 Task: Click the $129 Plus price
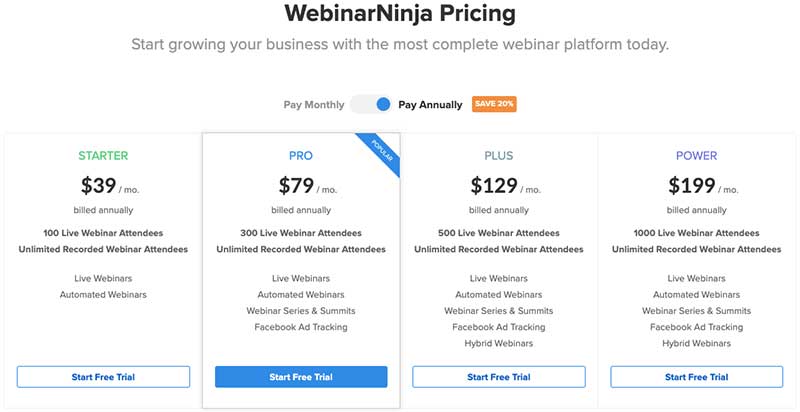point(493,186)
